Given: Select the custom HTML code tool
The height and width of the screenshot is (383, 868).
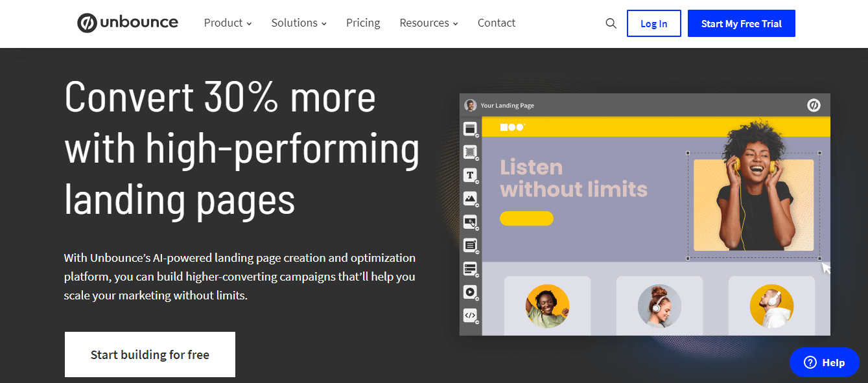Looking at the screenshot, I should (470, 316).
